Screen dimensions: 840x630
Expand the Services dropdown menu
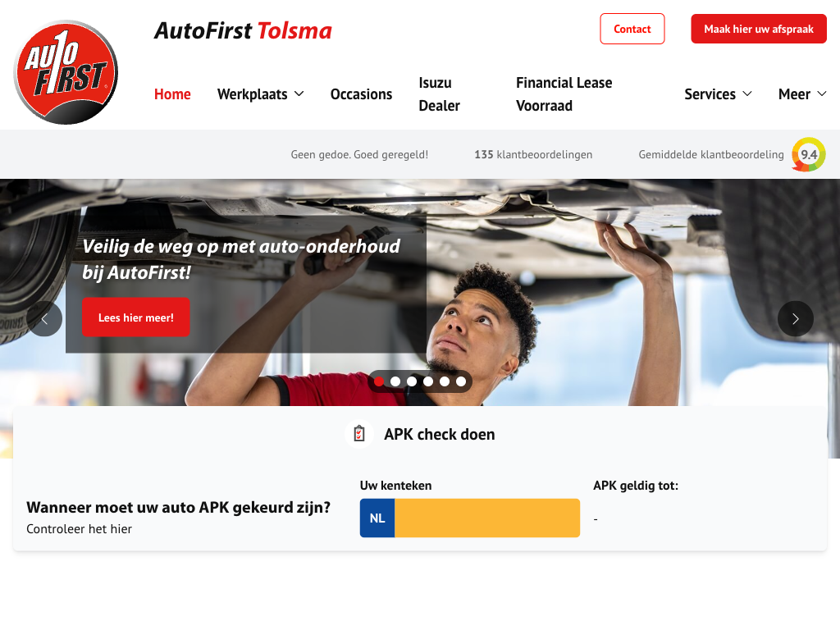click(718, 94)
